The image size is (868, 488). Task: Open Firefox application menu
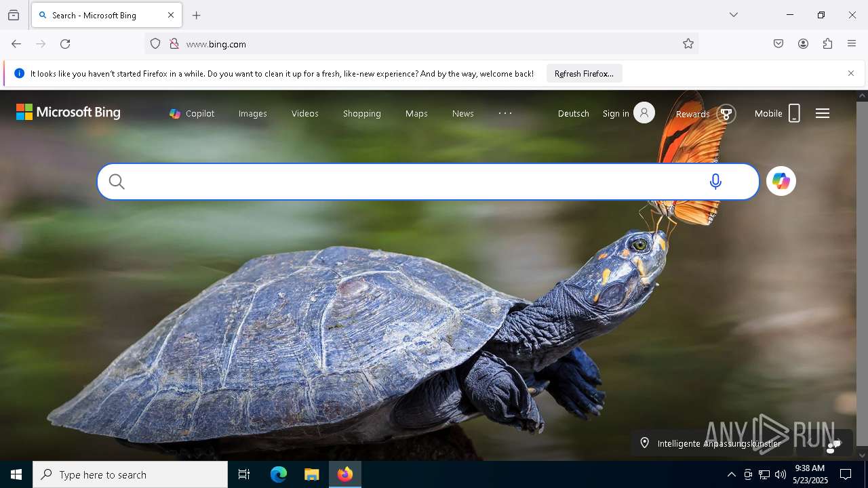852,44
